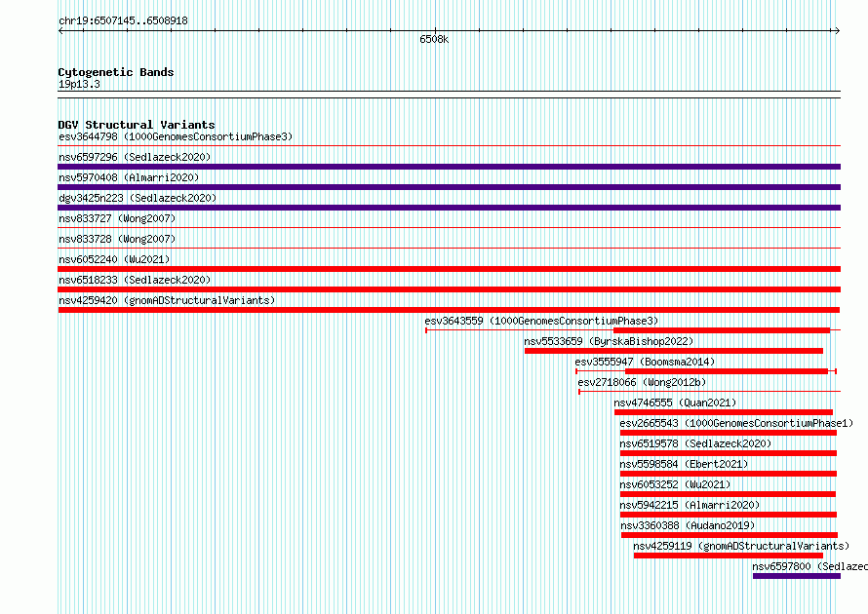Click the red bar under nsv5533659
Viewport: 868px width, 614px height.
(674, 351)
